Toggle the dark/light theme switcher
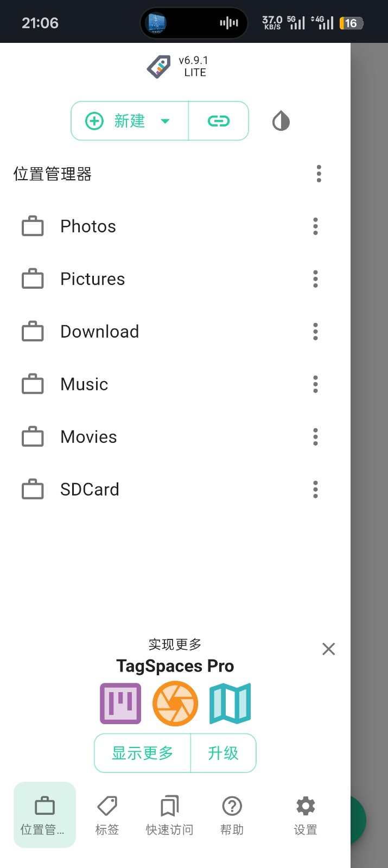Screen dimensions: 388x868 (281, 121)
